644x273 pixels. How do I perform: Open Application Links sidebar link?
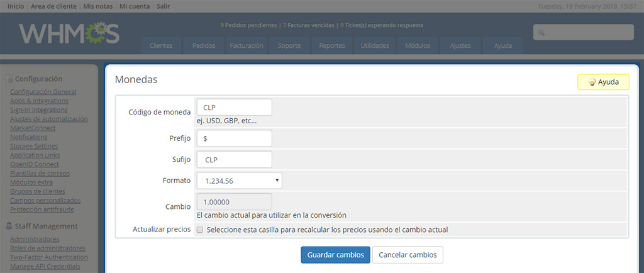point(35,155)
